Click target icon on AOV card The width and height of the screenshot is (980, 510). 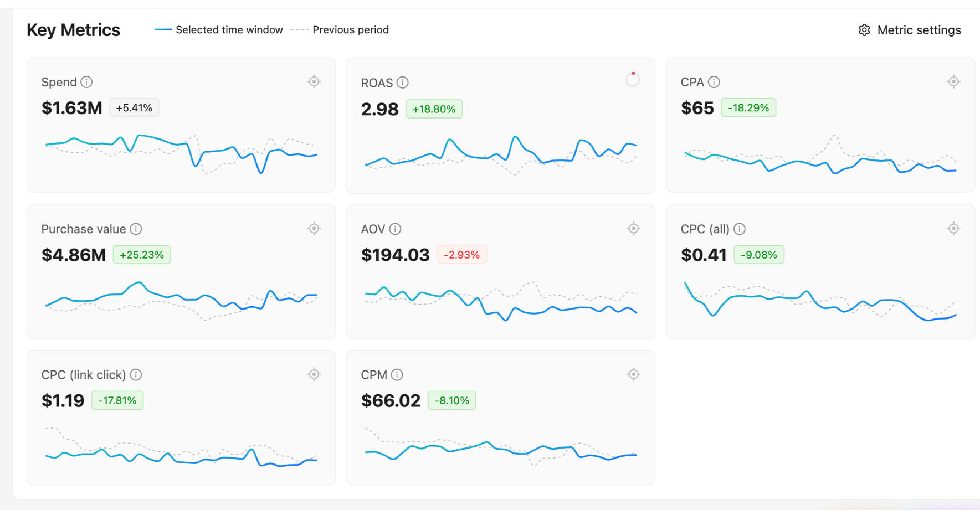point(634,228)
